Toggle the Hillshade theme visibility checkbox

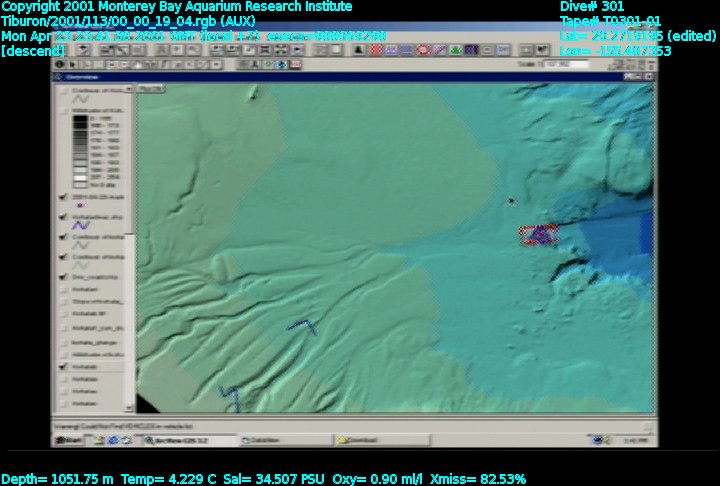pyautogui.click(x=64, y=111)
